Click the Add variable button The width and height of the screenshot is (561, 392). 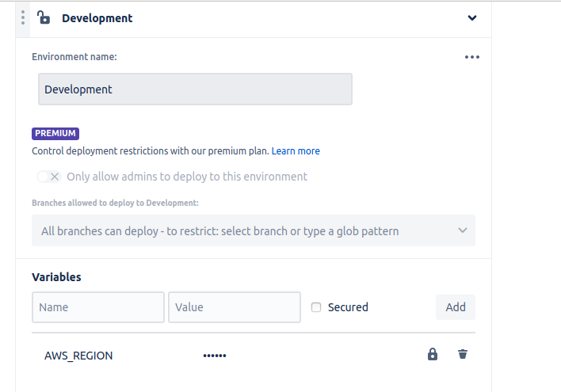[456, 307]
